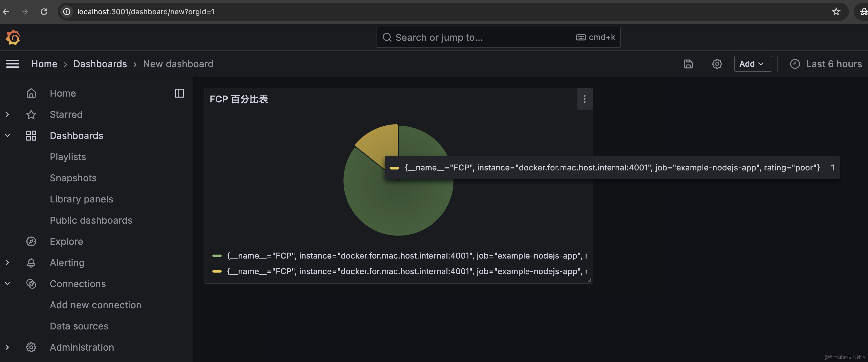Open Playlists in sidebar
This screenshot has height=362, width=868.
[x=68, y=157]
